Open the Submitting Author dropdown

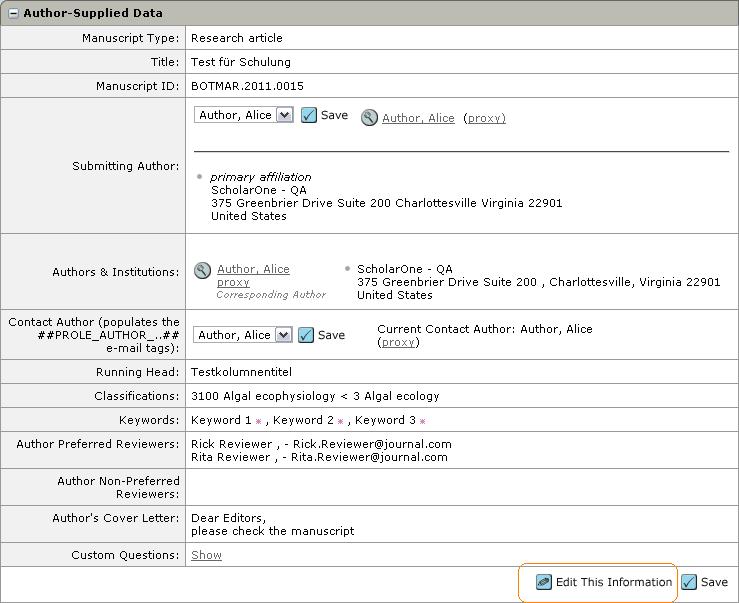284,115
